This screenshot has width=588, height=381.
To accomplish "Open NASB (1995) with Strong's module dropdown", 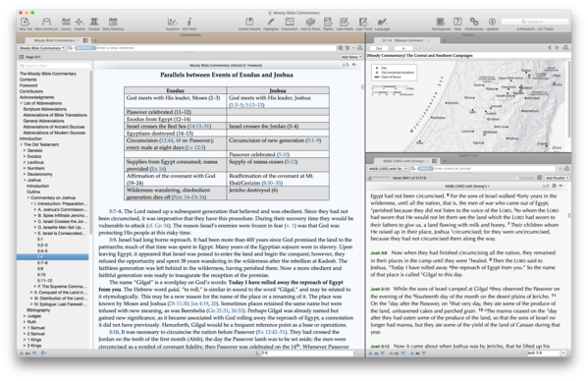I will tap(388, 169).
